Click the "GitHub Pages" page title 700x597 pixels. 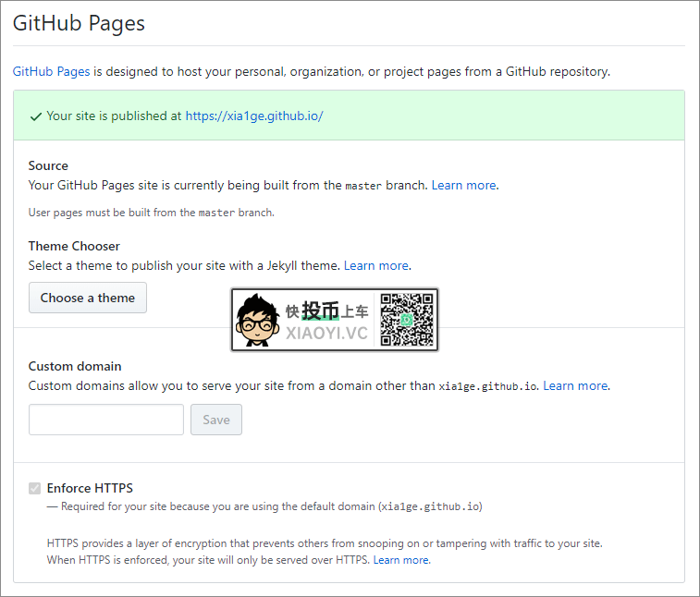tap(79, 23)
